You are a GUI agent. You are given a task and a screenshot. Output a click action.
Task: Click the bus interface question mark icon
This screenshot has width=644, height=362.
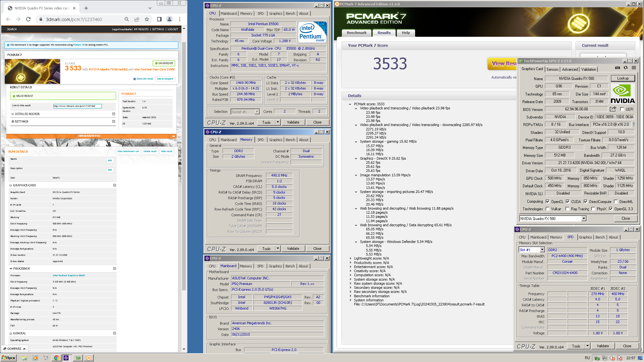(633, 124)
